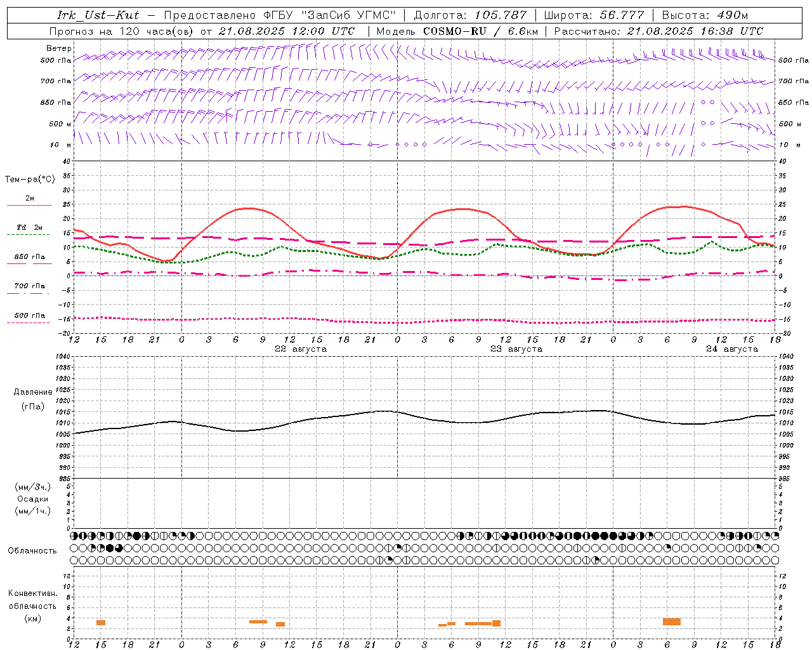Click the 23 августа date label
This screenshot has height=650, width=812.
[516, 349]
